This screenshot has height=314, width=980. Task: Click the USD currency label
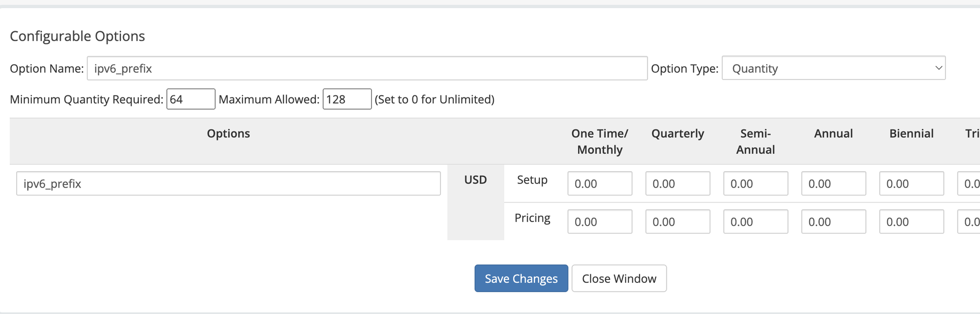[x=475, y=179]
